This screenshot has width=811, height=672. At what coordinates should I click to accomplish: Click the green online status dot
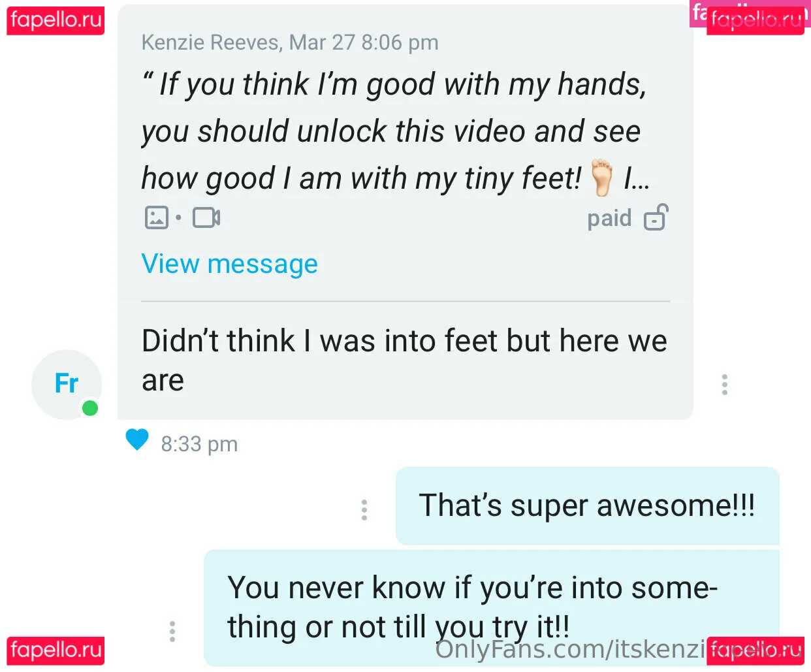pos(90,408)
